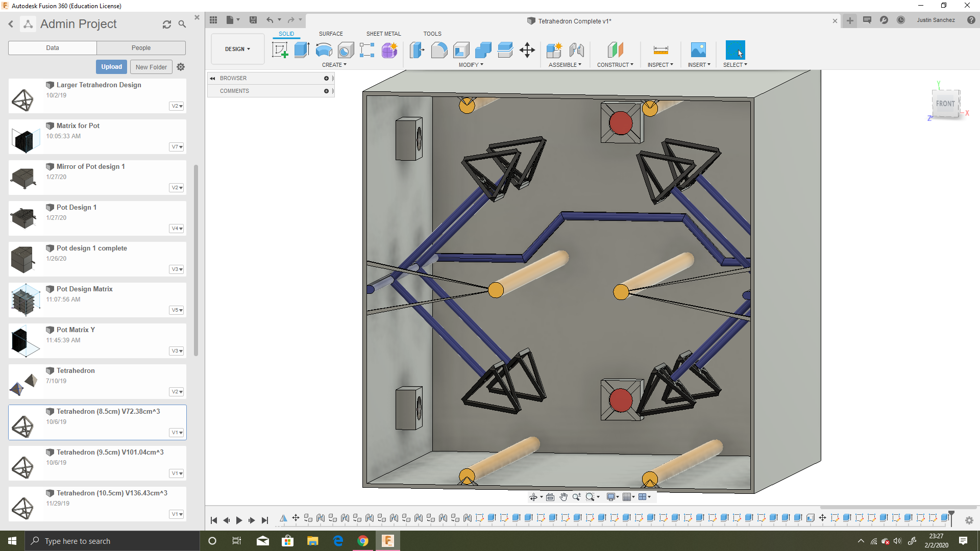Switch to the People tab
The image size is (980, 551).
click(141, 48)
